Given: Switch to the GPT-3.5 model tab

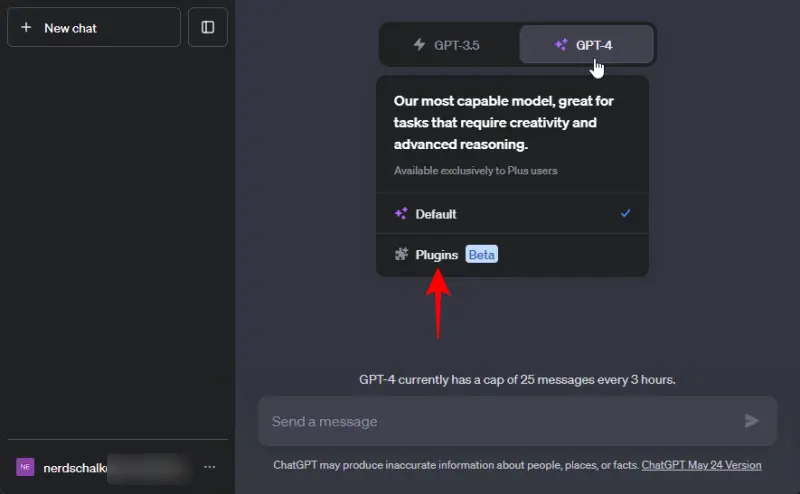Looking at the screenshot, I should [x=448, y=45].
